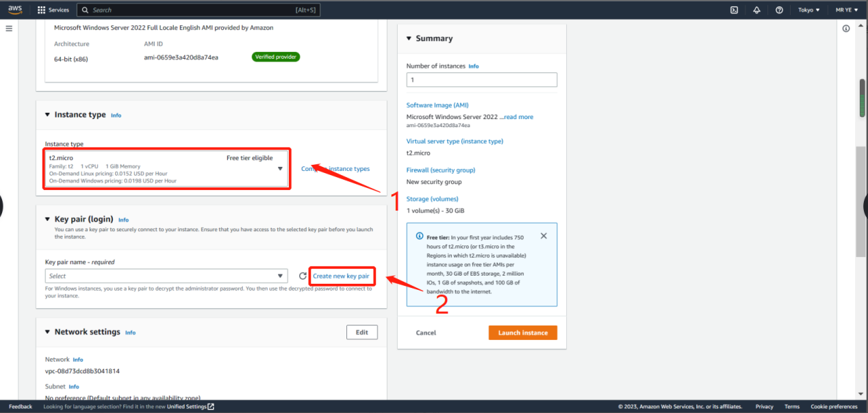
Task: Click New security group text in Summary
Action: pos(434,182)
